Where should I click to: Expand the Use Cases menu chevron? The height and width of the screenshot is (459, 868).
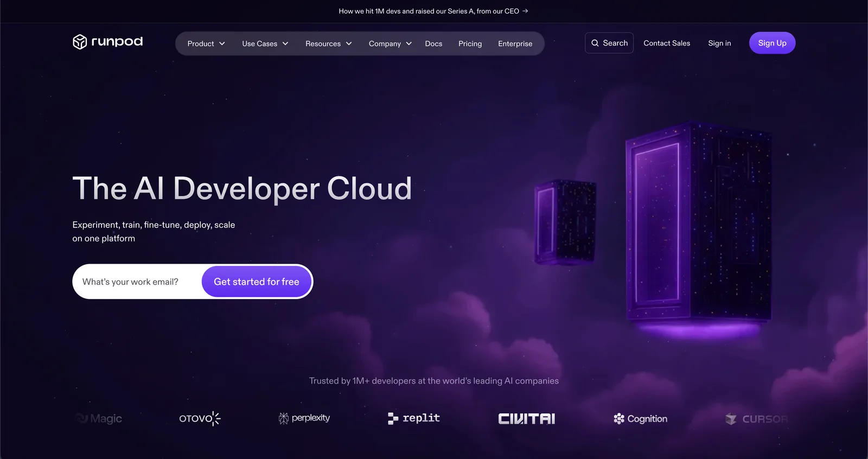click(x=285, y=43)
